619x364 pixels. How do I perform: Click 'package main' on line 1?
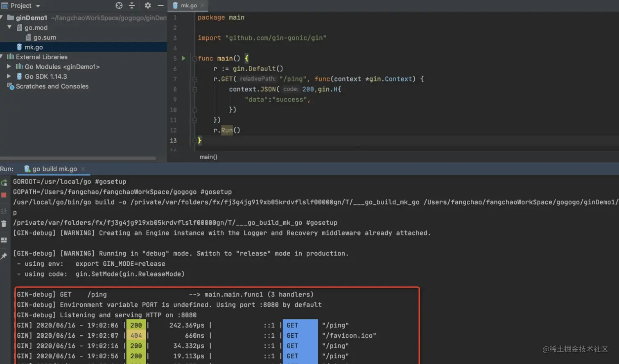(221, 17)
